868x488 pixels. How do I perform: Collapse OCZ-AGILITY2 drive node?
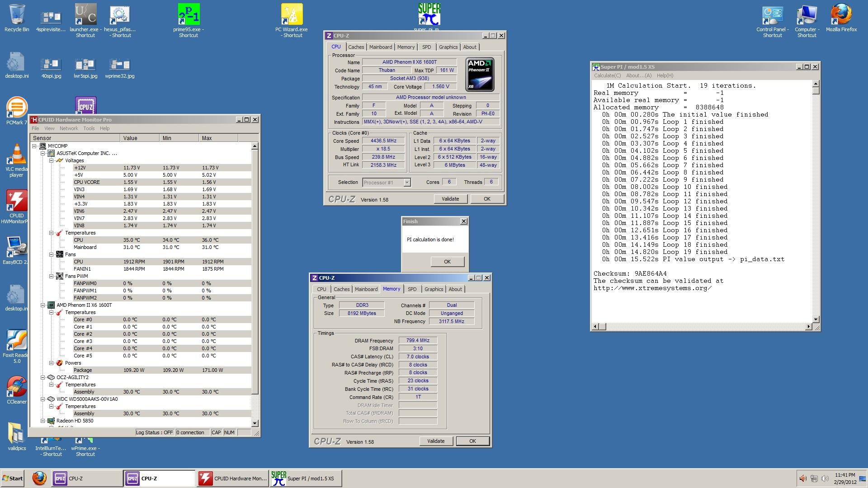click(x=43, y=377)
